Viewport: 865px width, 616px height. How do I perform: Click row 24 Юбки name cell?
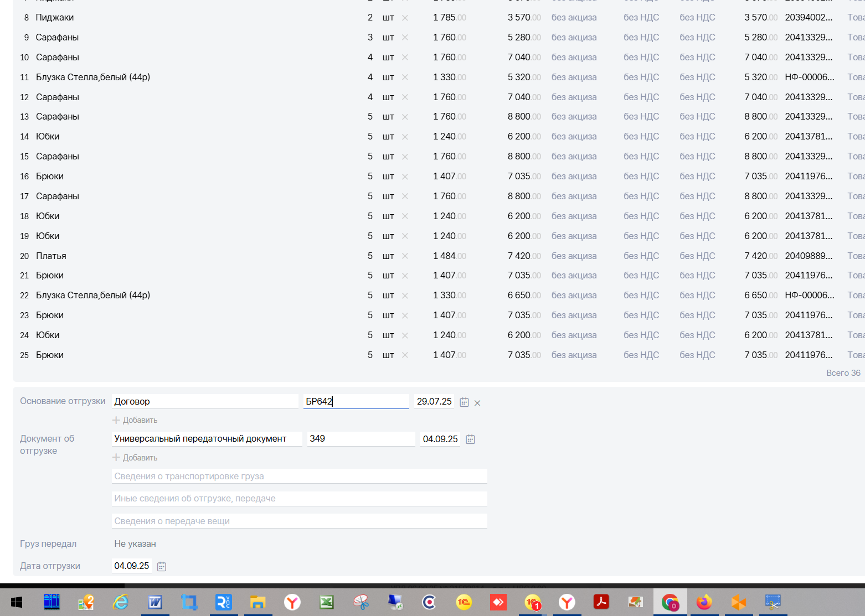coord(48,335)
